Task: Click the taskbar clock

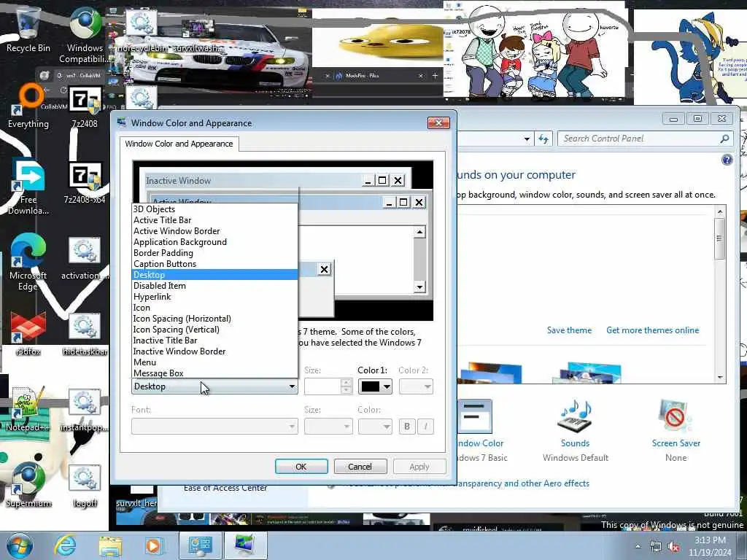Action: coord(710,546)
